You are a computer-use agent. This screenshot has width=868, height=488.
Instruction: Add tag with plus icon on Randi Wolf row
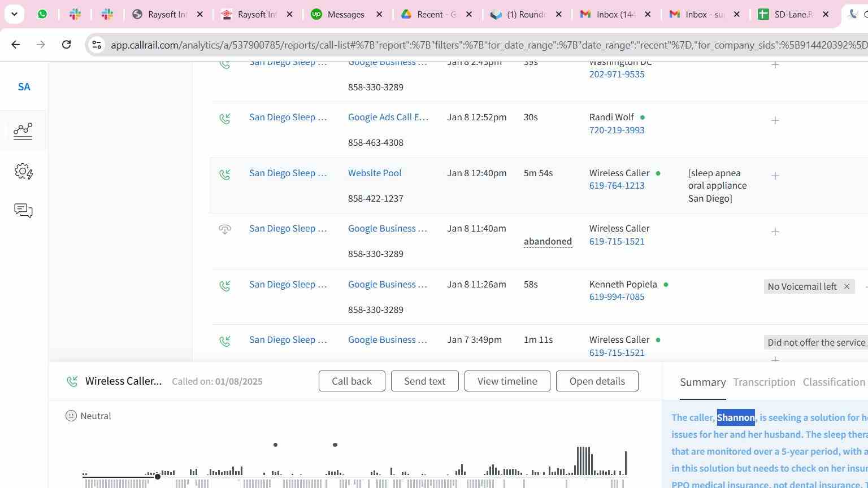(775, 120)
